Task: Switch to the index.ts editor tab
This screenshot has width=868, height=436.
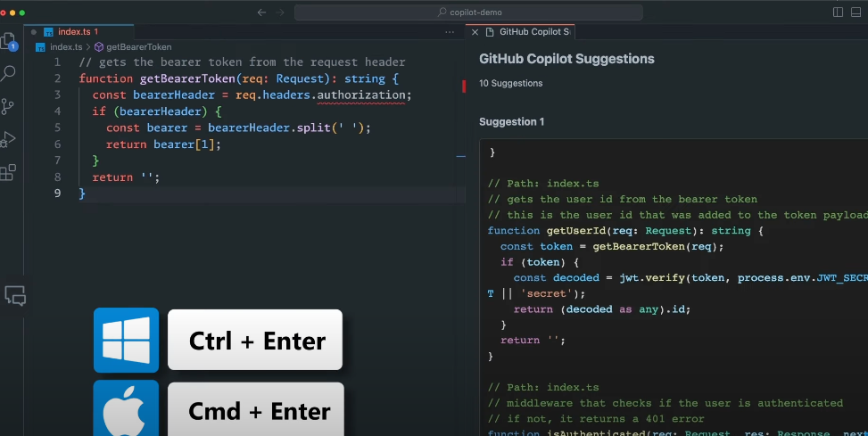Action: click(x=78, y=31)
